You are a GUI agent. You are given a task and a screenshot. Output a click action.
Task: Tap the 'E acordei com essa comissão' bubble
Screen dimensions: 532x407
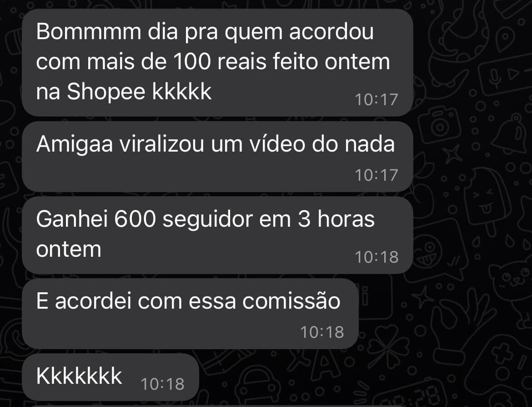190,314
